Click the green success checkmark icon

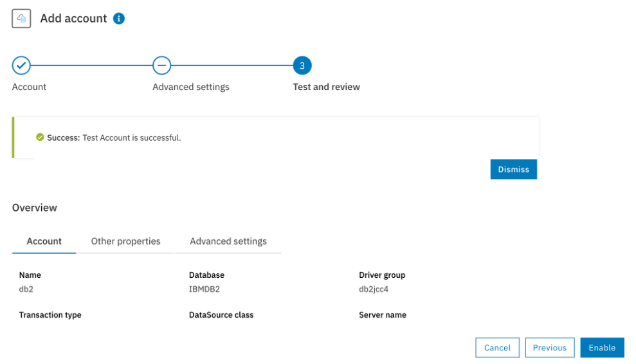click(x=40, y=137)
